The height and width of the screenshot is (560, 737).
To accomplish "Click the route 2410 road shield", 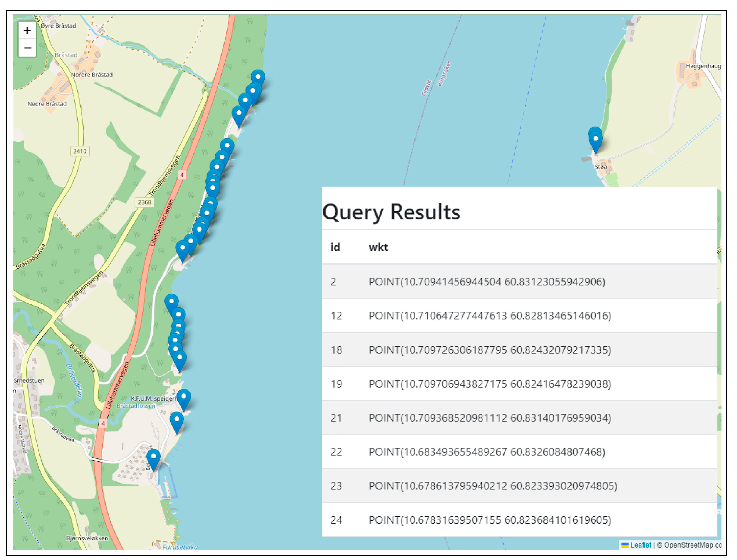I will (80, 151).
